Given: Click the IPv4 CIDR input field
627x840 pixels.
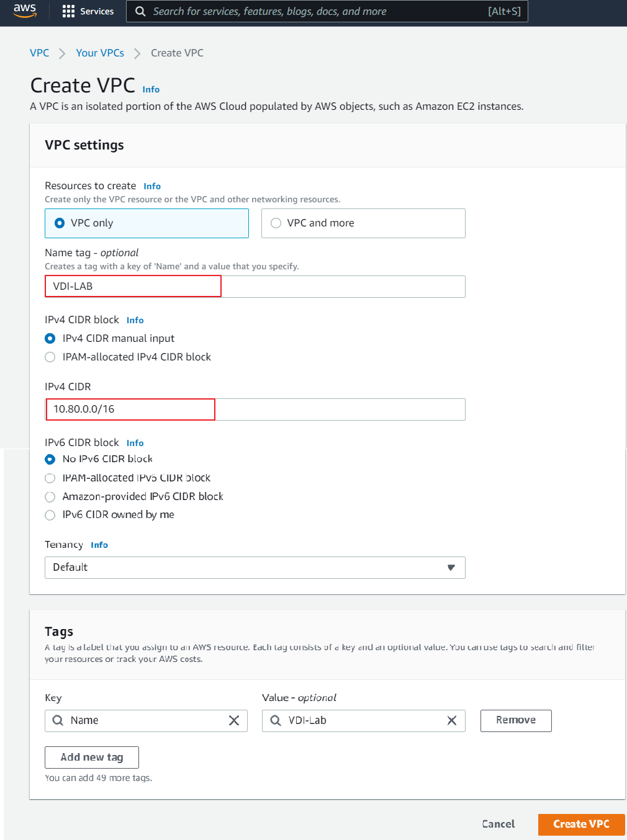Looking at the screenshot, I should 255,409.
